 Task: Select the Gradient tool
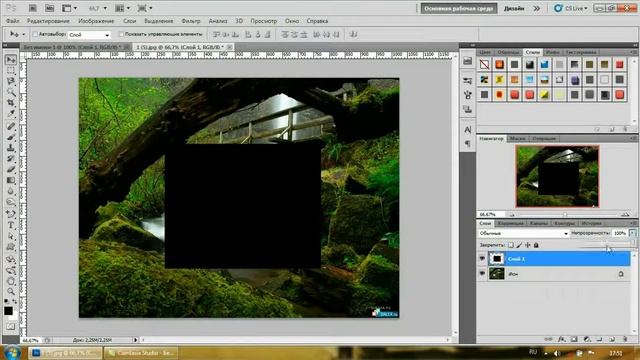[11, 180]
